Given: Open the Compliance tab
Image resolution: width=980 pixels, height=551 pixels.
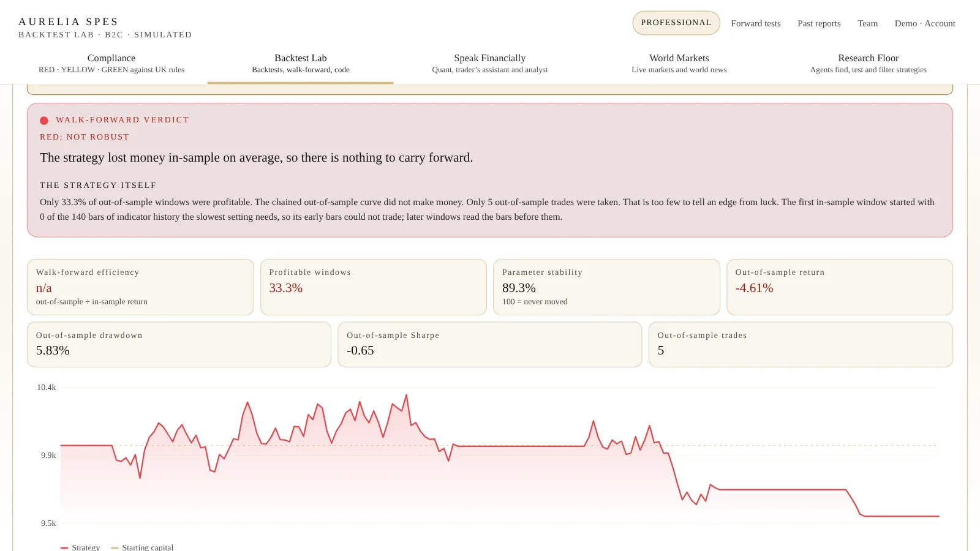Looking at the screenshot, I should pos(111,64).
